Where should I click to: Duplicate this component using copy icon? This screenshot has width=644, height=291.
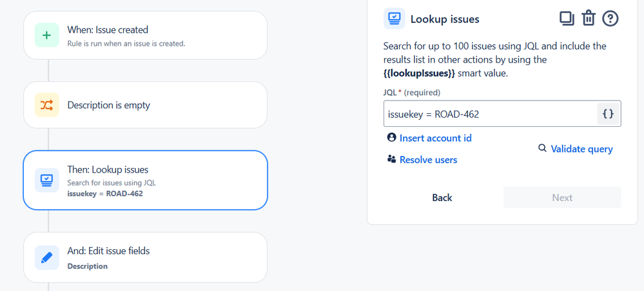(x=567, y=18)
